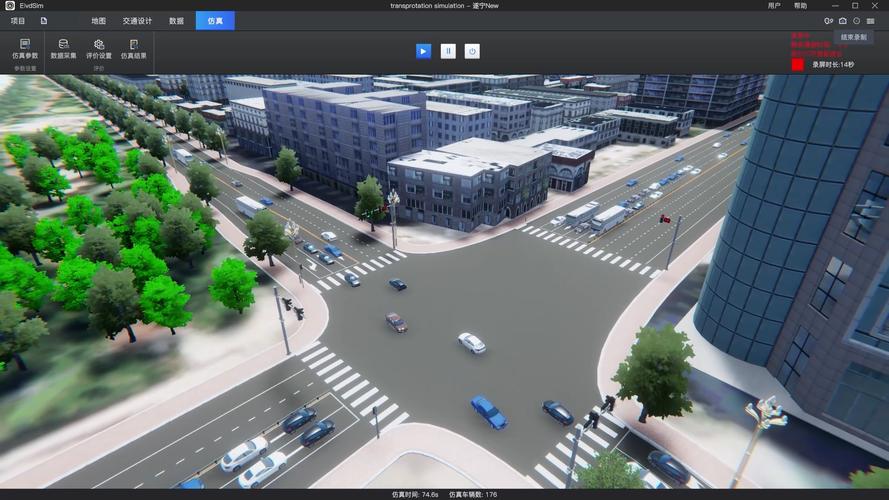Click the new document icon beside 项目
This screenshot has width=889, height=500.
pyautogui.click(x=44, y=21)
